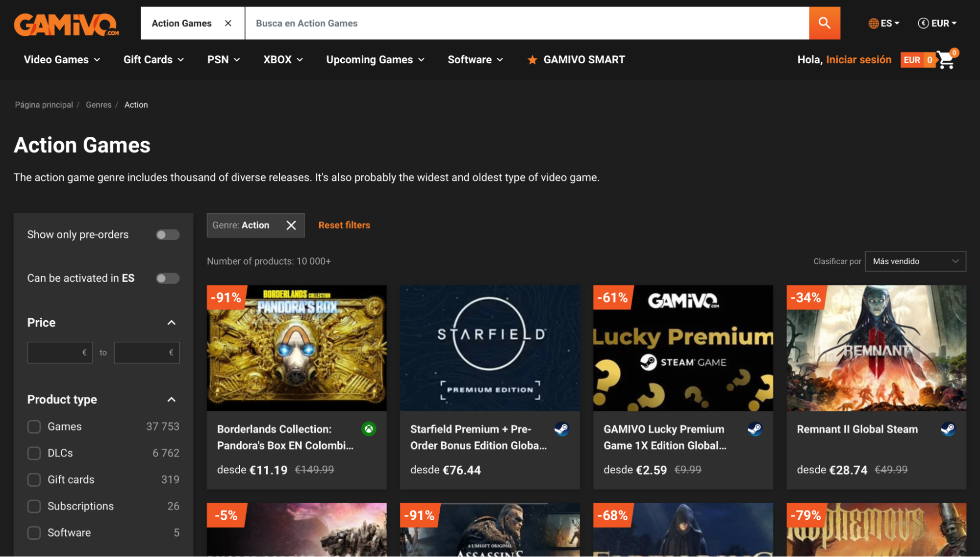Click the globe language icon
The image size is (980, 557).
click(x=873, y=23)
